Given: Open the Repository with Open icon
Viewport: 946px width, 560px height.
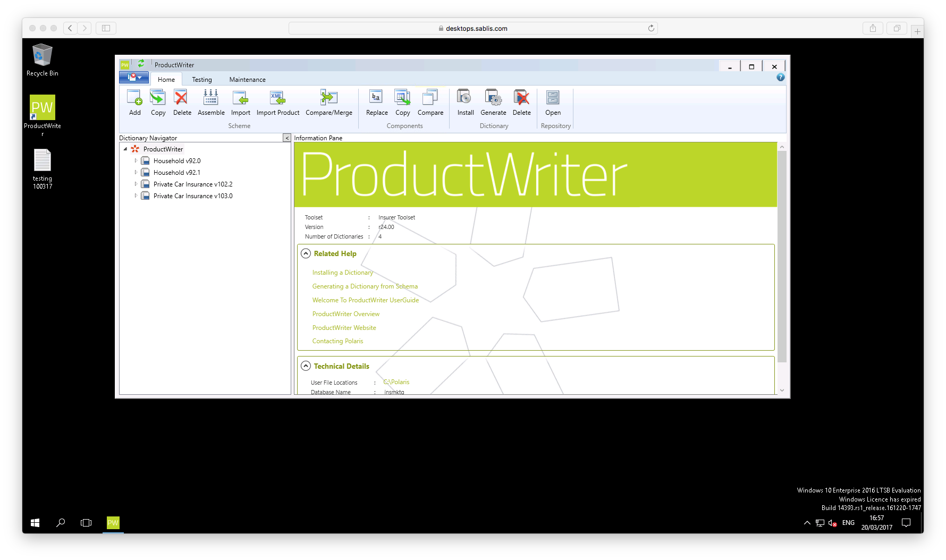Looking at the screenshot, I should point(553,98).
